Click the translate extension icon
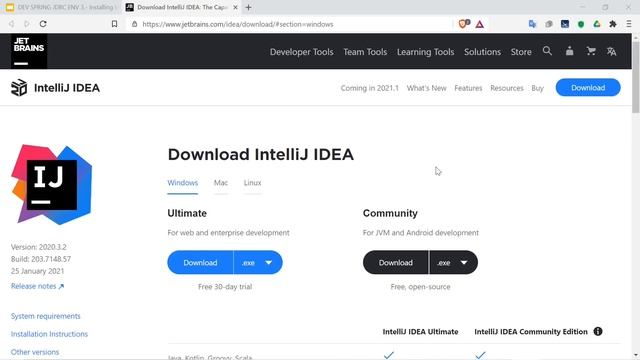The width and height of the screenshot is (640, 360). [532, 24]
